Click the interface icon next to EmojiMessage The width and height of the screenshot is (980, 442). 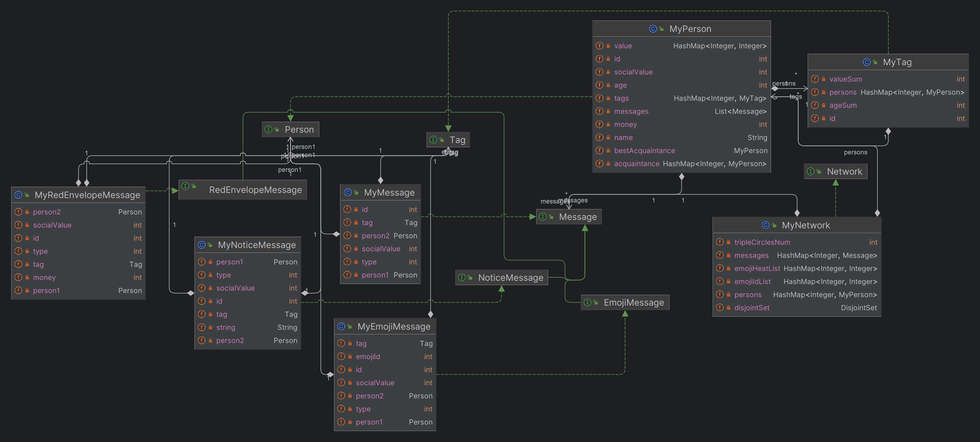pyautogui.click(x=588, y=303)
